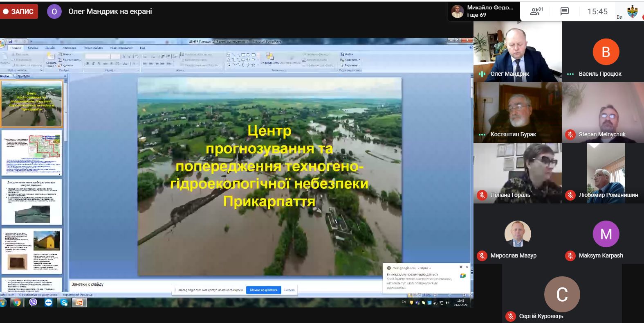Open the Дизайн ribbon tab
The width and height of the screenshot is (644, 323).
pyautogui.click(x=50, y=48)
